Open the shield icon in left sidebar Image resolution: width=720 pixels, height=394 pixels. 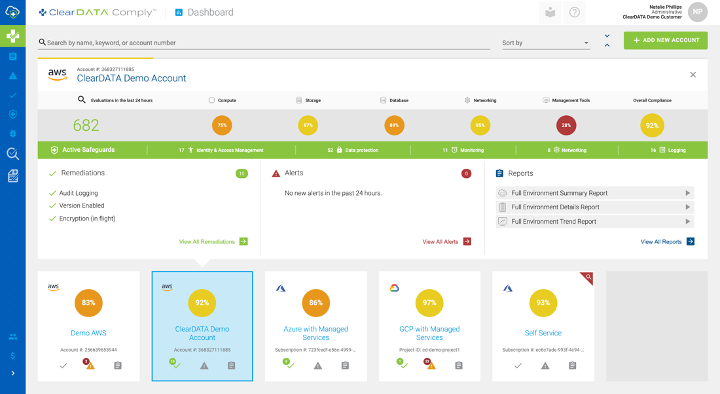pyautogui.click(x=13, y=114)
